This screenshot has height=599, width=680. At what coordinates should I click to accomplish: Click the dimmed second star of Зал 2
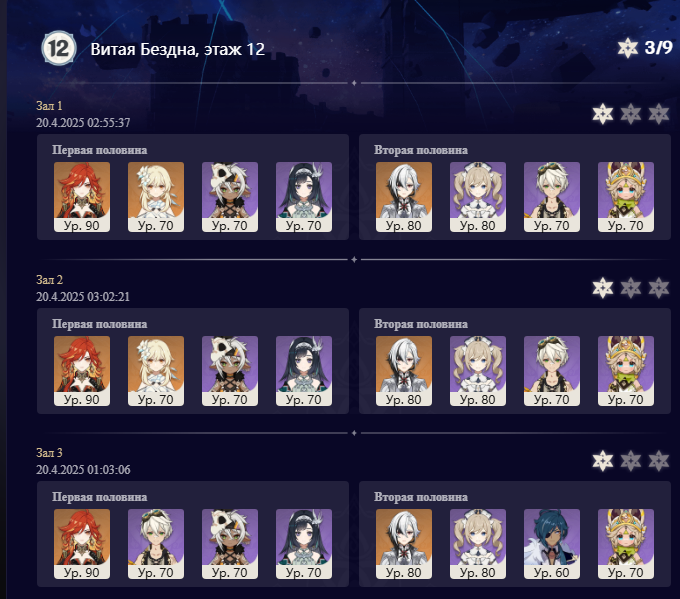631,288
